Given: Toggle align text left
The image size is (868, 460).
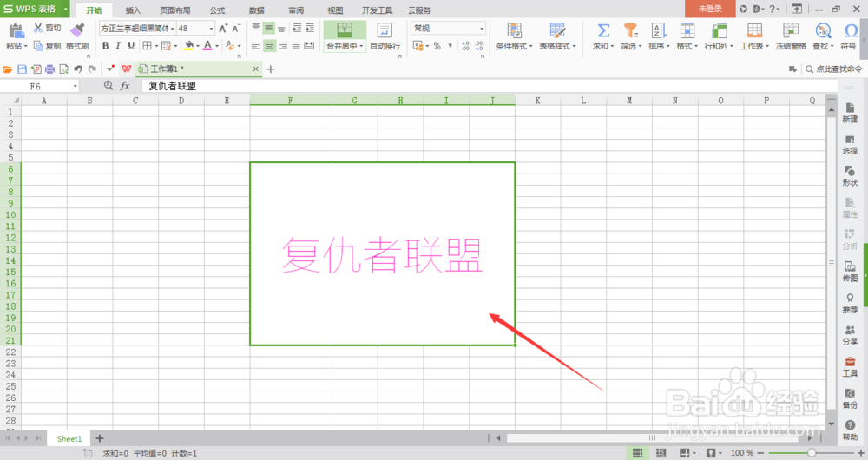Looking at the screenshot, I should tap(255, 46).
